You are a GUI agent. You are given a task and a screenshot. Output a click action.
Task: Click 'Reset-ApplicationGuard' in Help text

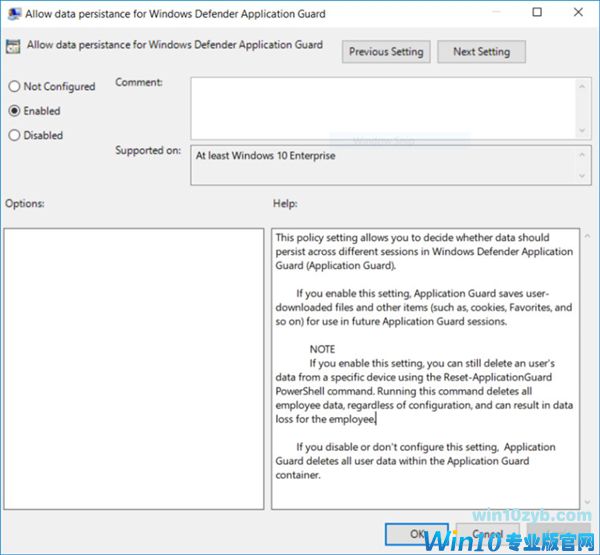tap(497, 377)
